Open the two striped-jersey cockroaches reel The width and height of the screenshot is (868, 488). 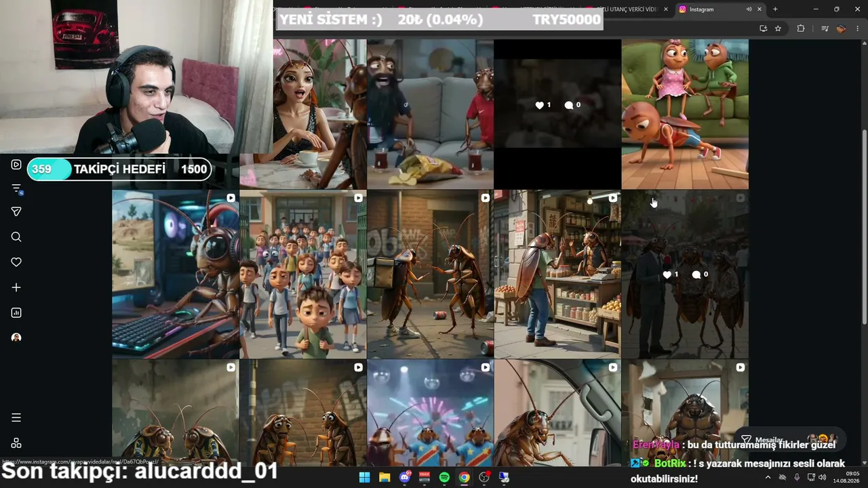[175, 413]
